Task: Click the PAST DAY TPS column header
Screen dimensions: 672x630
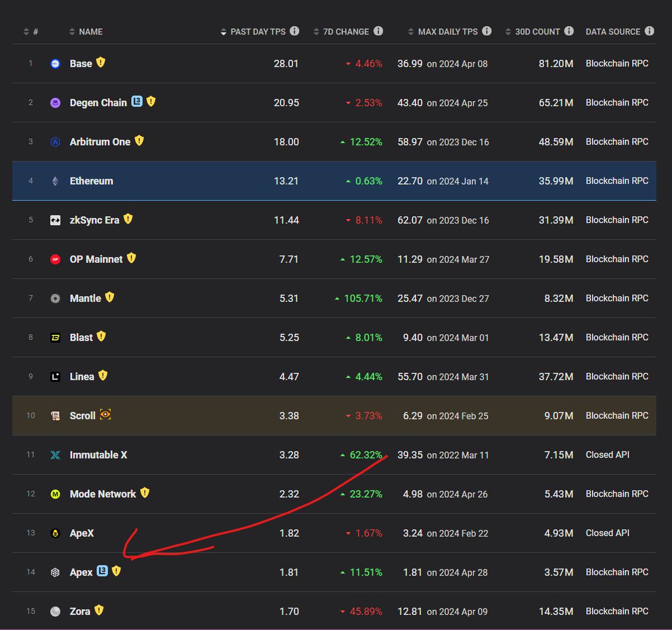Action: [x=258, y=31]
